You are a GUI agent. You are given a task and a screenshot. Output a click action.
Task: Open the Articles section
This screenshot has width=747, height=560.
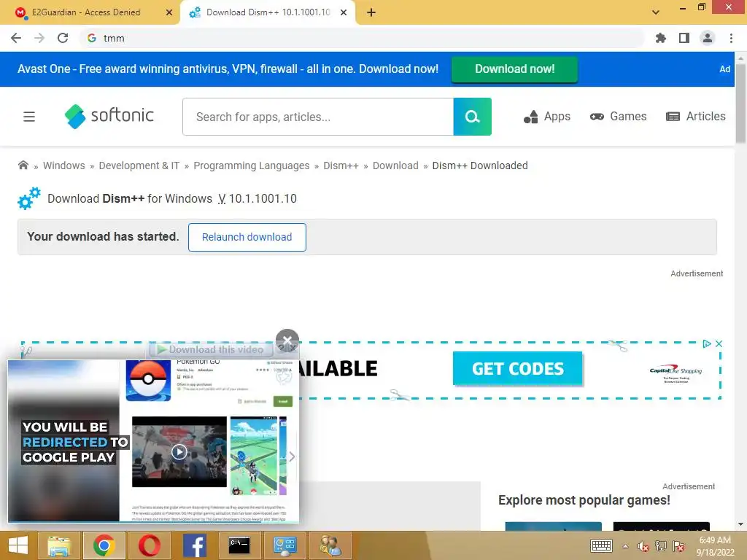click(695, 116)
